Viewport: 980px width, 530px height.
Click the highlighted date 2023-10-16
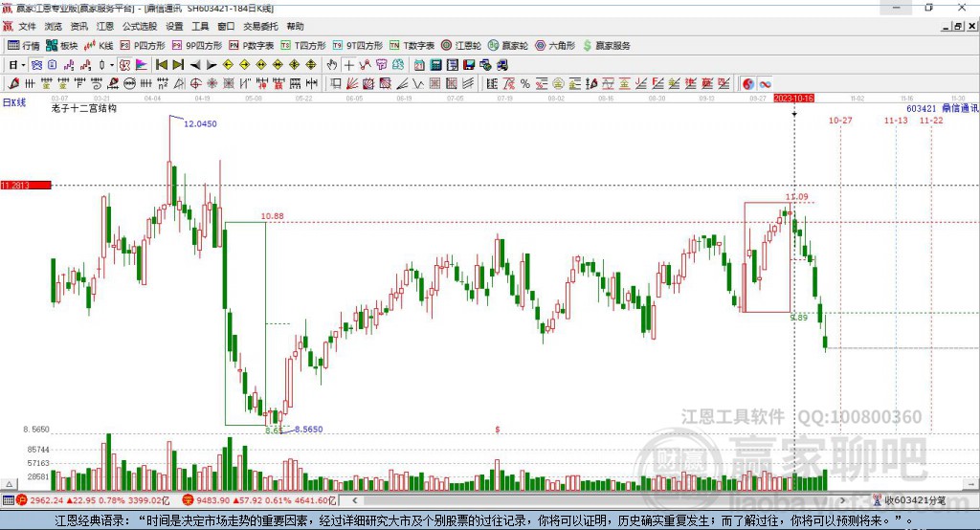click(793, 99)
